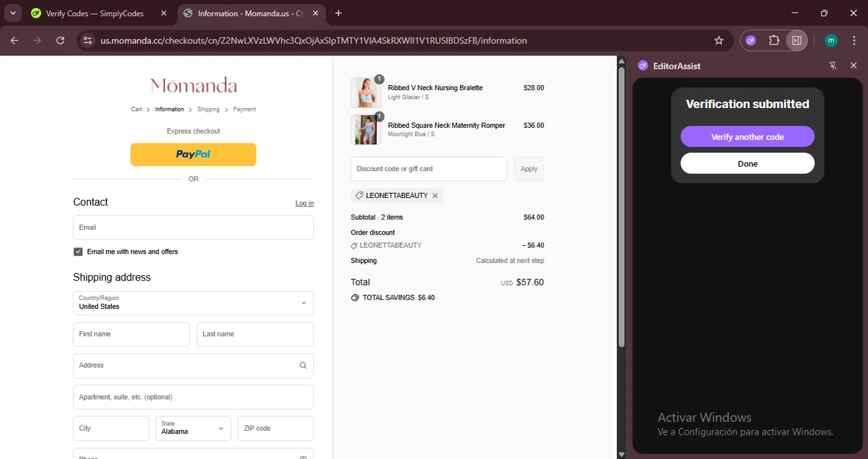
Task: Open site information icon in address bar
Action: tap(87, 40)
